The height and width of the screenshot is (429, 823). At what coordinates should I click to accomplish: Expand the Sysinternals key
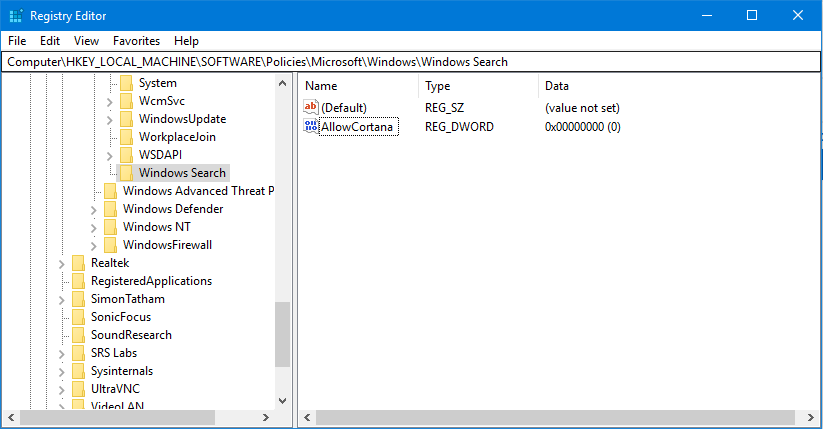pyautogui.click(x=61, y=372)
